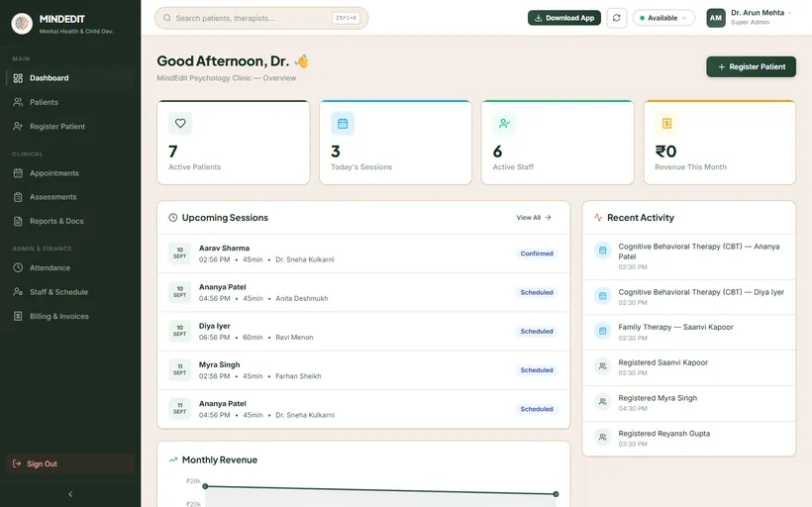
Task: Click the people icon for Registered Saanvi Kapoor
Action: (603, 366)
